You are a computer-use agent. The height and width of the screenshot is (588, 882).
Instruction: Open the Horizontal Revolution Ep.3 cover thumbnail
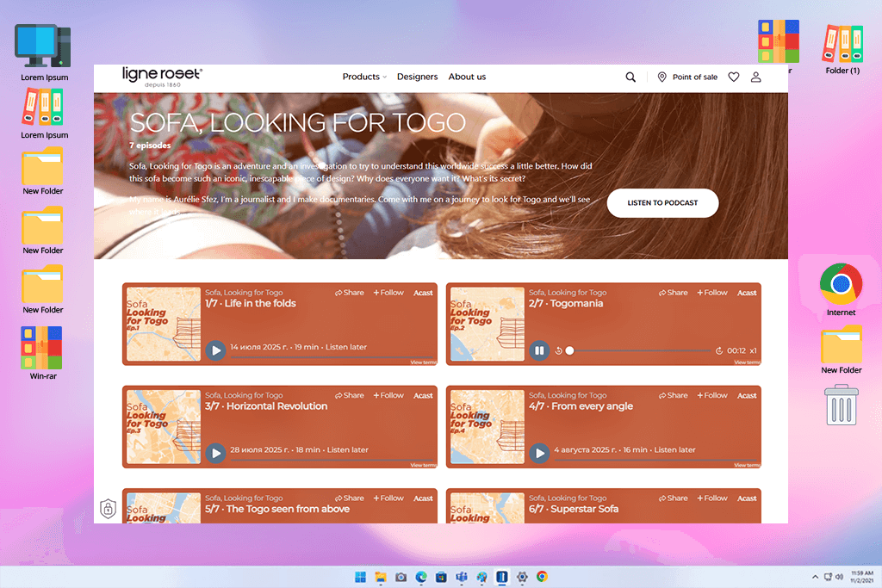163,427
